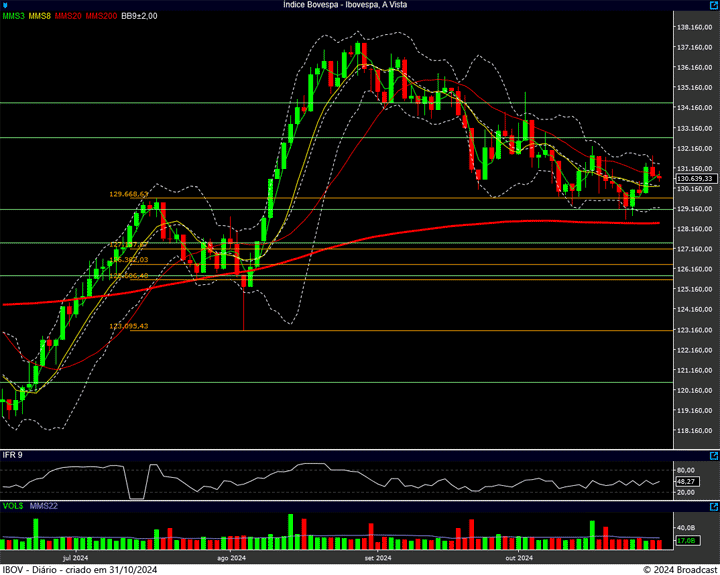This screenshot has width=720, height=575.
Task: Open the VOL$ volume indicator title
Action: click(x=13, y=506)
